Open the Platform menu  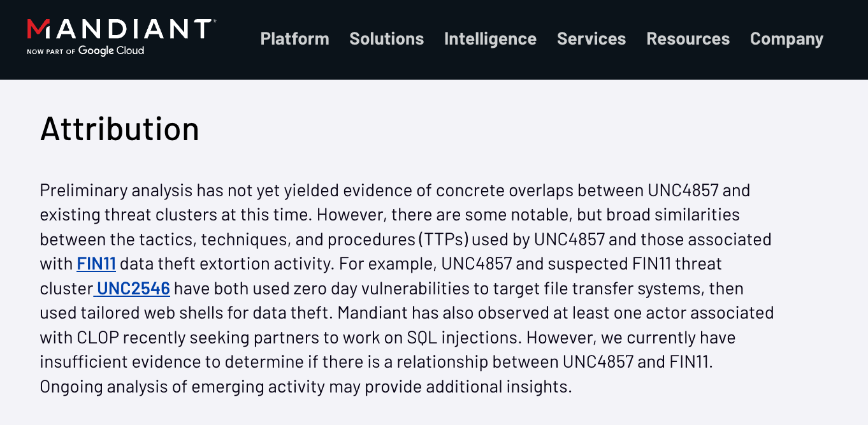click(294, 39)
